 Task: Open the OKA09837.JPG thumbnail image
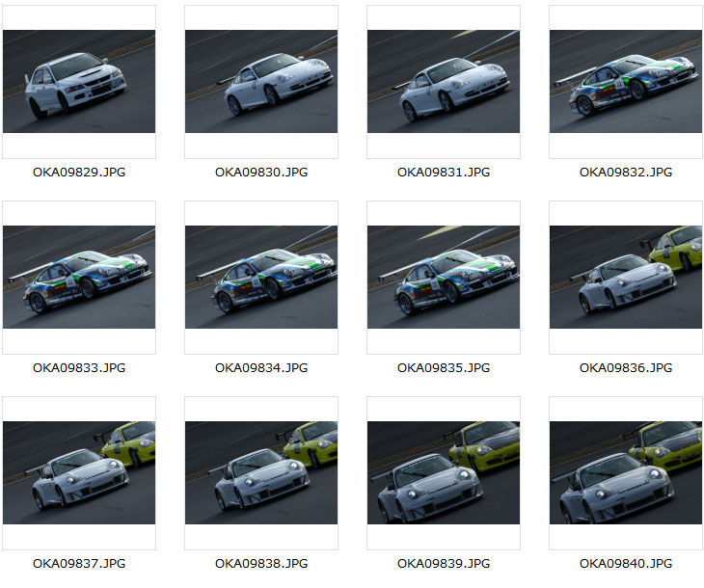point(79,472)
